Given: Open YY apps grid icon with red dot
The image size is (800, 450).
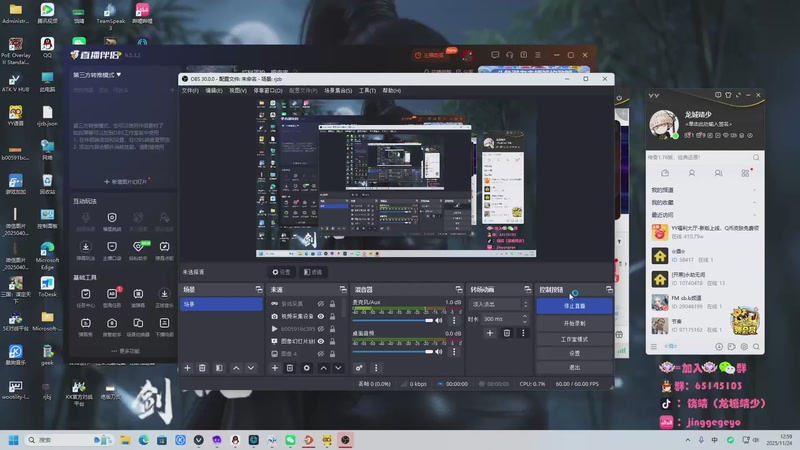Looking at the screenshot, I should (x=745, y=173).
